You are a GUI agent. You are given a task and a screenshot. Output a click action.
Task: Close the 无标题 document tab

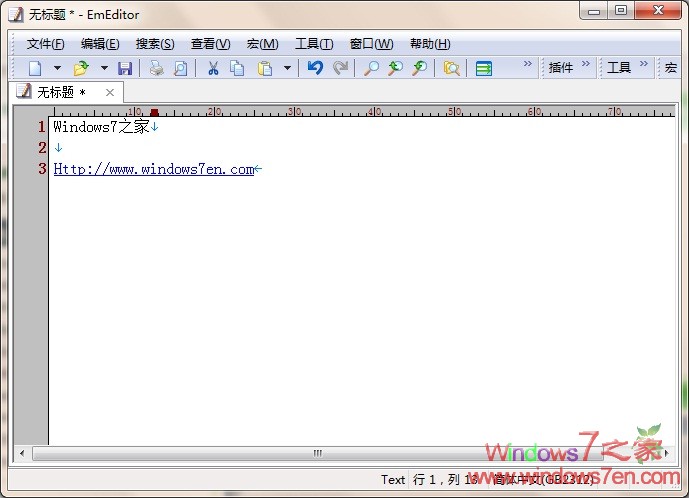pos(110,92)
